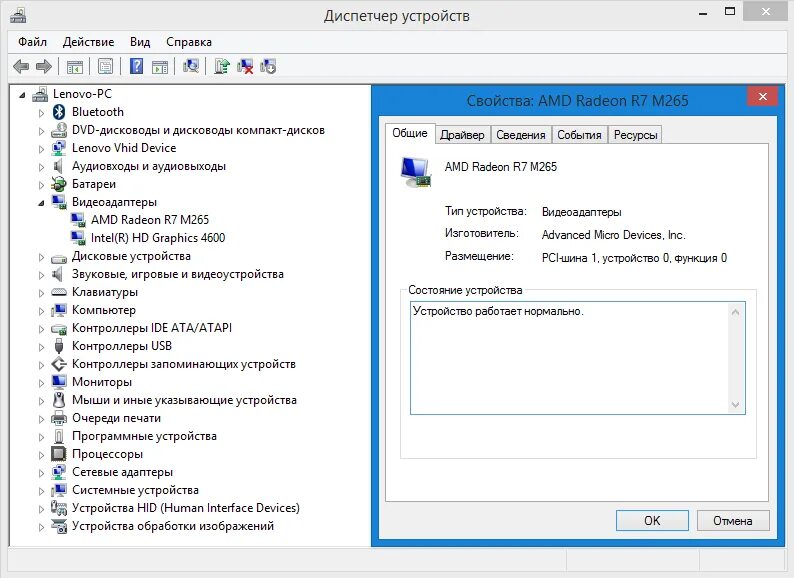The height and width of the screenshot is (578, 794).
Task: Click the device status text box
Action: click(577, 358)
